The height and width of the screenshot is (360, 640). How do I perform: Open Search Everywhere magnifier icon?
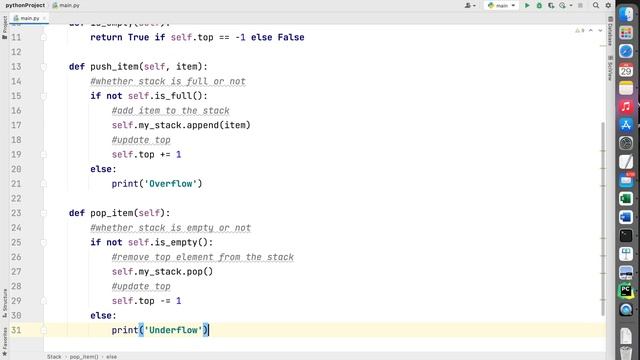pyautogui.click(x=596, y=6)
